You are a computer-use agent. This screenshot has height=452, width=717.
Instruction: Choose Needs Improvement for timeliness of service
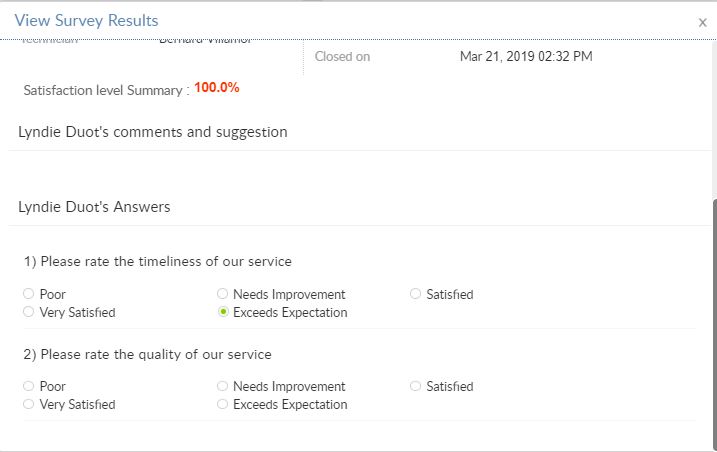click(223, 295)
